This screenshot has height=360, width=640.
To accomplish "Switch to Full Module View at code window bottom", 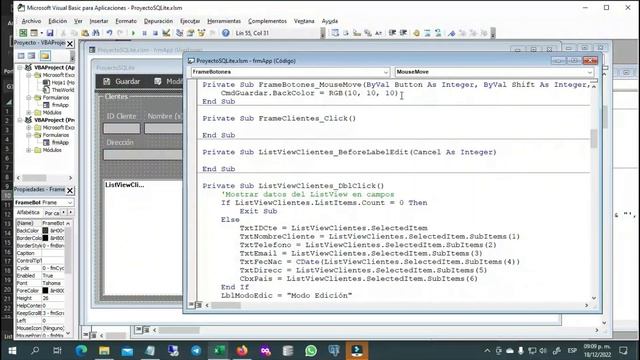I will (198, 305).
